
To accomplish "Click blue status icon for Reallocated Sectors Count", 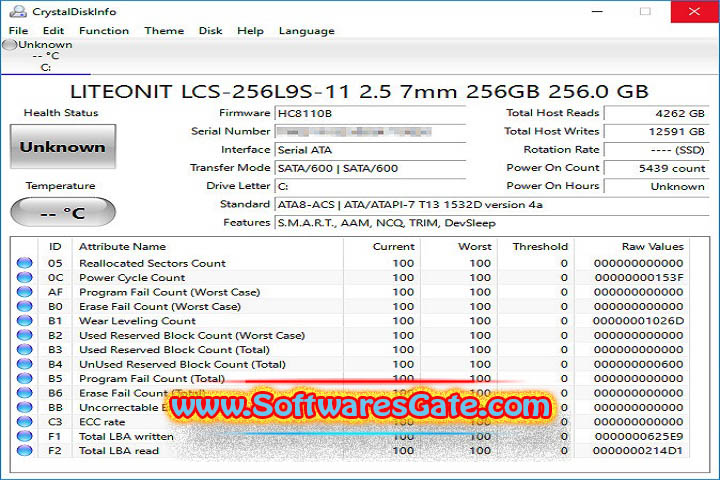I will (25, 263).
